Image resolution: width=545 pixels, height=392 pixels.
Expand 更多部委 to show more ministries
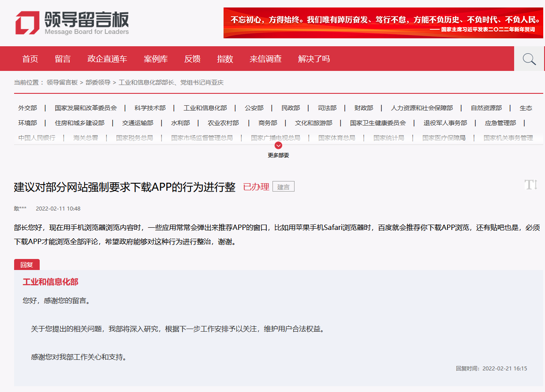pos(278,155)
